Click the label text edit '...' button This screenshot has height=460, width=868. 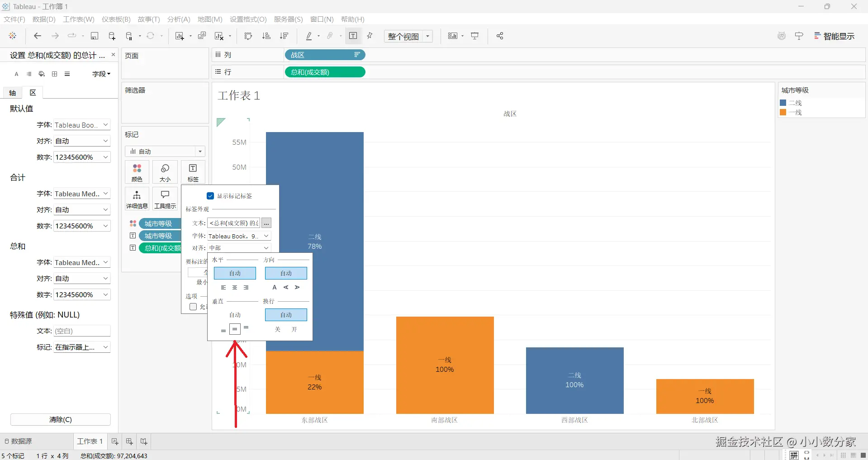point(266,223)
